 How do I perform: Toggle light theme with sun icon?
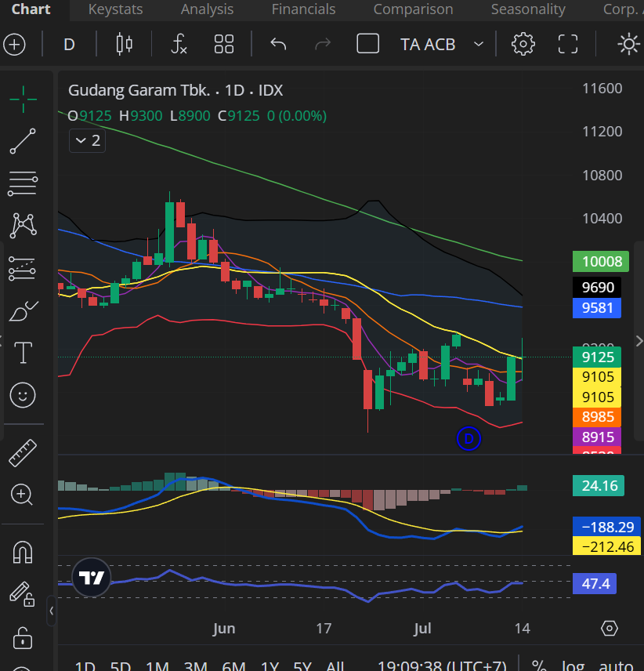[x=628, y=44]
